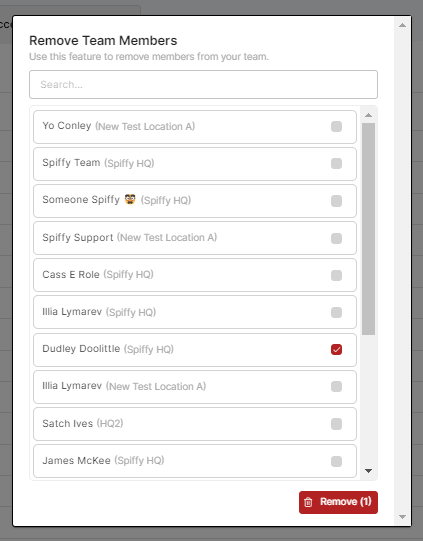Uncheck the Dudley Doolittle checkbox
Image resolution: width=423 pixels, height=541 pixels.
pyautogui.click(x=336, y=350)
